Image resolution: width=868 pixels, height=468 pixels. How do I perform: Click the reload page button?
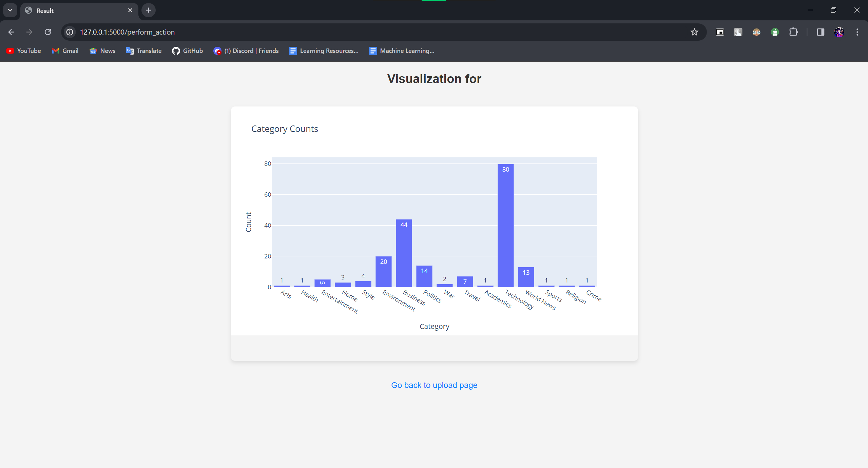[x=48, y=32]
